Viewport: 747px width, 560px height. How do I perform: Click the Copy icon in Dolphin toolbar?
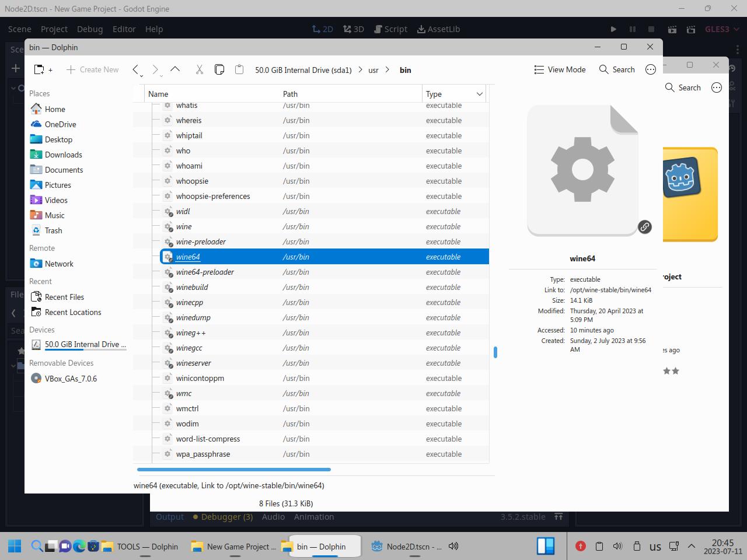tap(219, 69)
